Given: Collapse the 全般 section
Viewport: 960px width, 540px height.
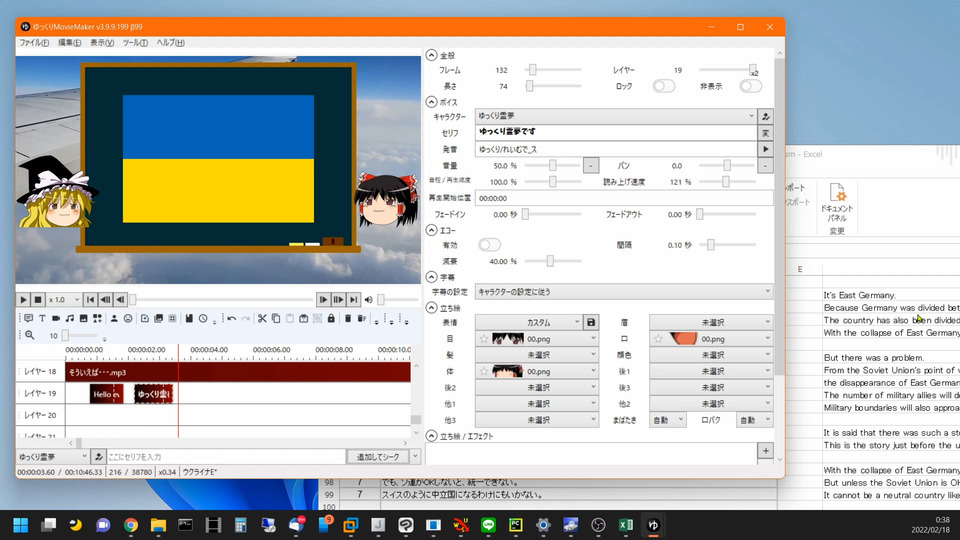Looking at the screenshot, I should tap(432, 55).
